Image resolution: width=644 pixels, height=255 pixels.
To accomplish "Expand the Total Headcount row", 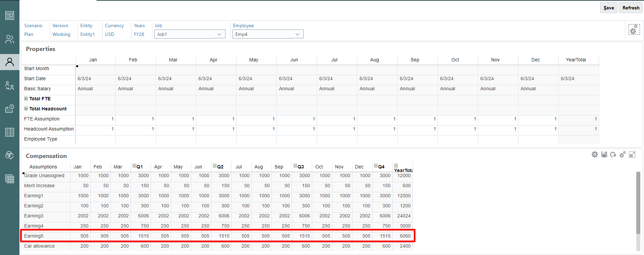I will point(26,109).
